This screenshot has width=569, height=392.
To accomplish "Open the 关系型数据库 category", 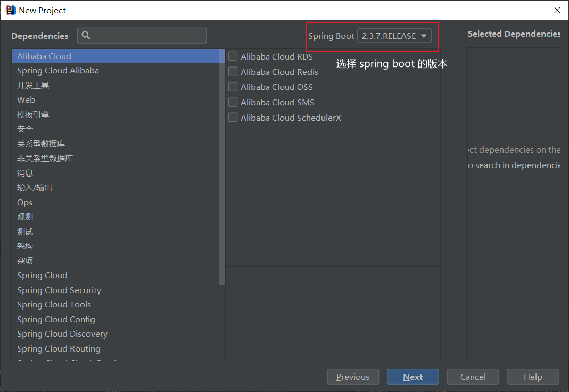I will point(116,144).
